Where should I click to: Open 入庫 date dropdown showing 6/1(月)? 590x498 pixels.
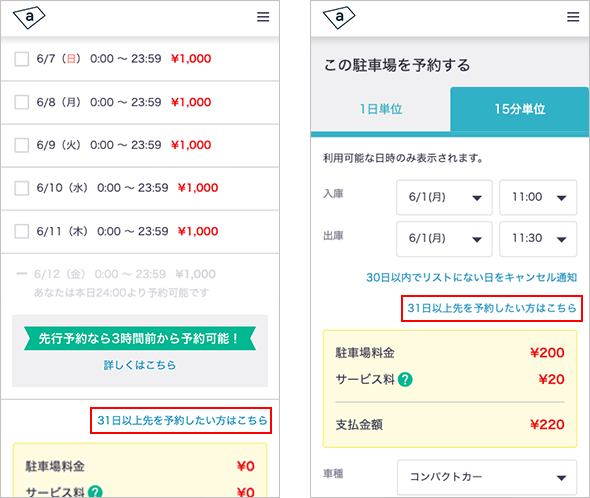tap(444, 197)
